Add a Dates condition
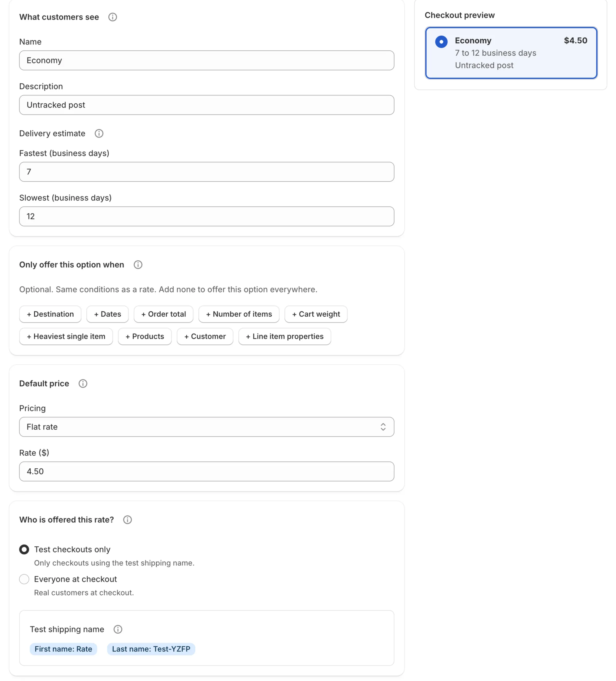This screenshot has height=681, width=616. [x=107, y=314]
